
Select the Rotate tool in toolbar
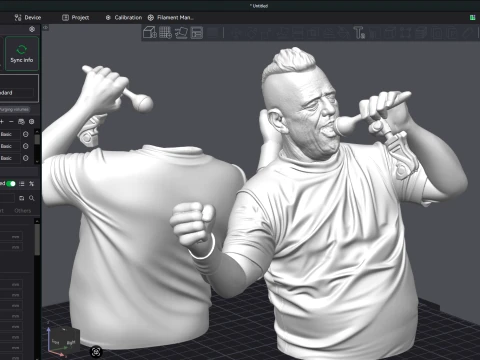point(252,33)
